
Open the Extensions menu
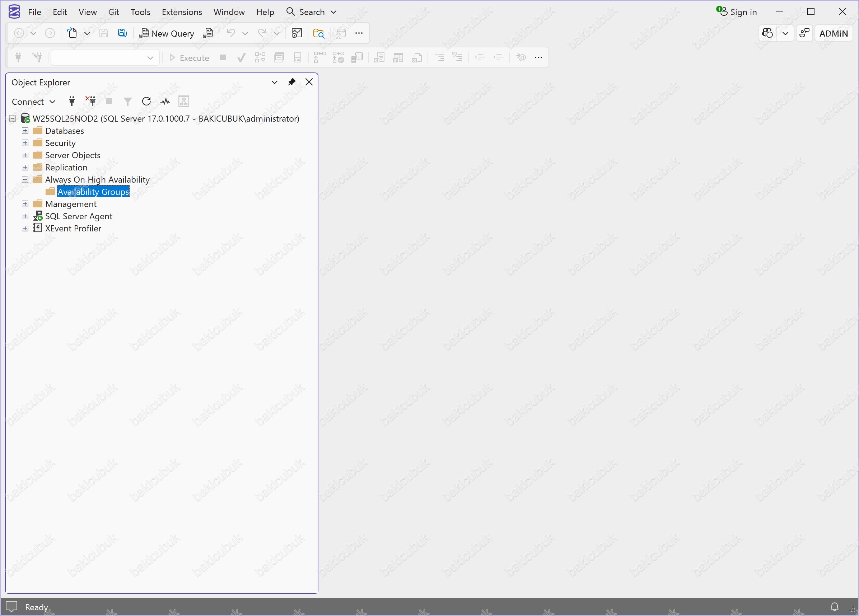pyautogui.click(x=182, y=12)
